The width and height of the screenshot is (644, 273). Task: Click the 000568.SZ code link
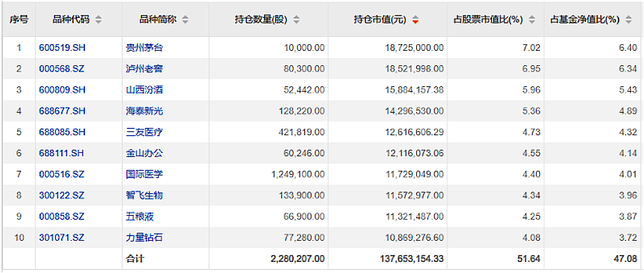point(62,69)
